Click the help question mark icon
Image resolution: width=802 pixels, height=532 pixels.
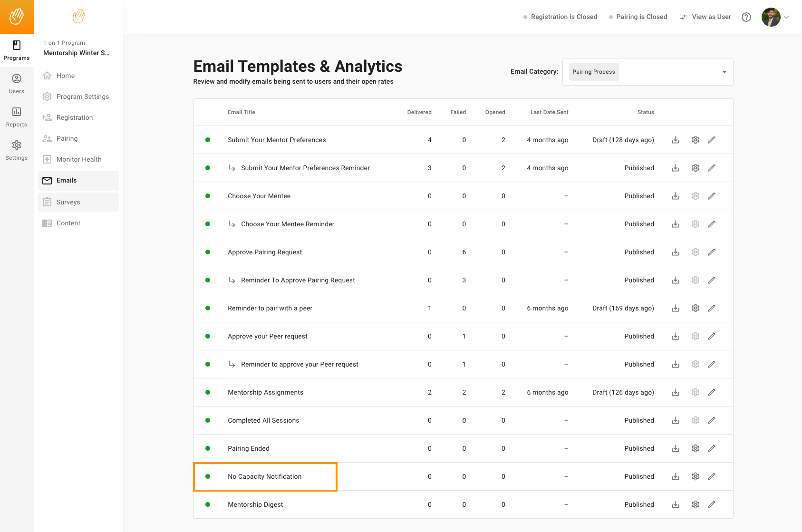(746, 17)
